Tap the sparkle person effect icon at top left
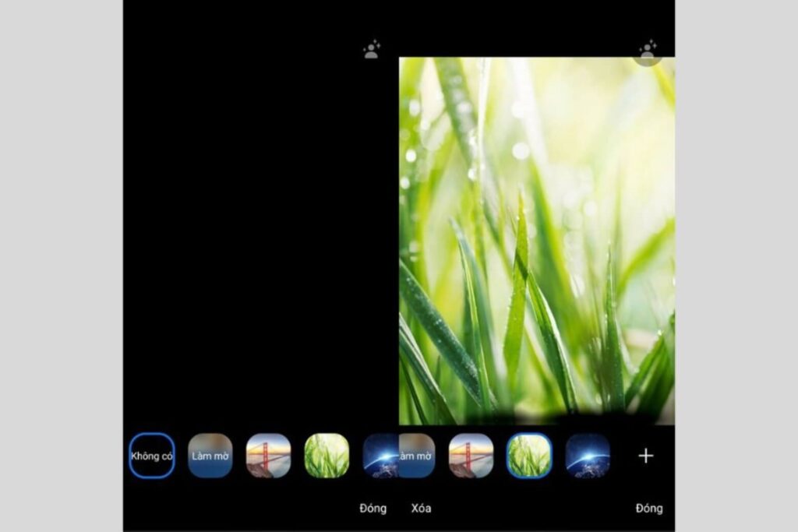This screenshot has height=532, width=798. (371, 48)
